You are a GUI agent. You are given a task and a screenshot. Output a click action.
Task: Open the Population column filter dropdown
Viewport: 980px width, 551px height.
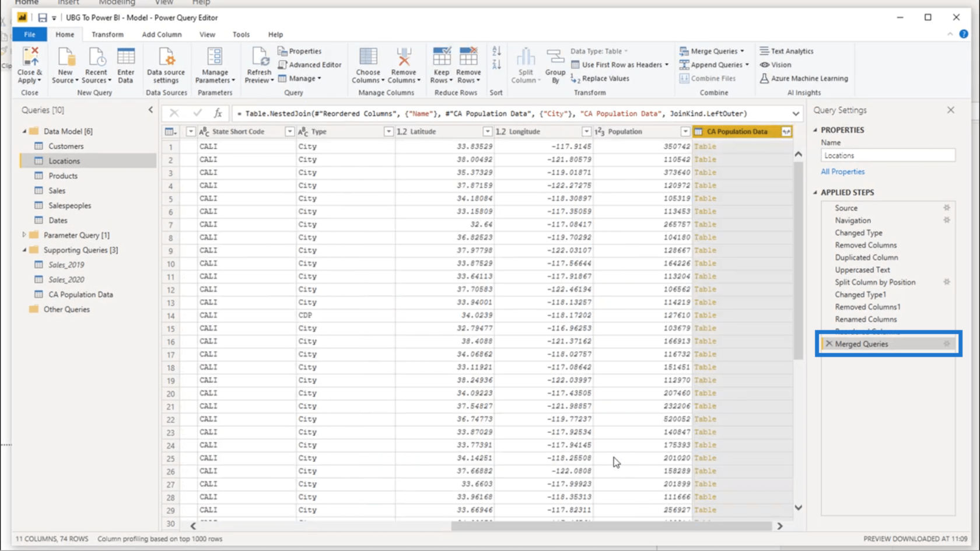click(x=685, y=132)
